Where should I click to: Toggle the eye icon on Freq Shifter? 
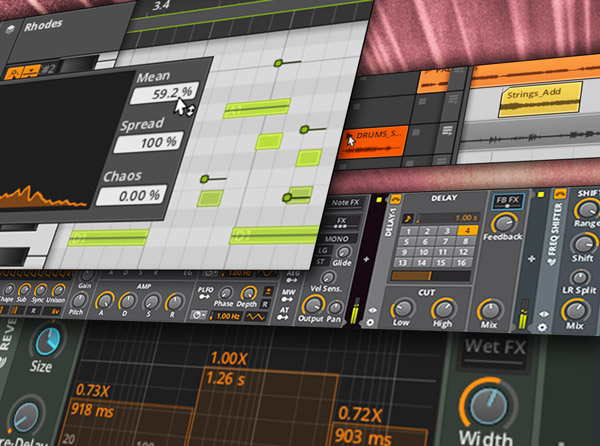[x=544, y=314]
